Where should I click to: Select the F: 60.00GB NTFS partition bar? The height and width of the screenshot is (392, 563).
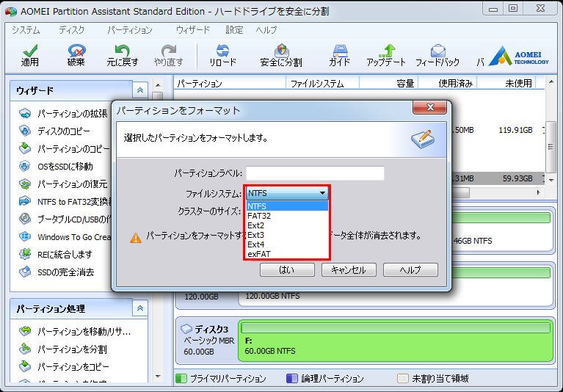click(396, 340)
